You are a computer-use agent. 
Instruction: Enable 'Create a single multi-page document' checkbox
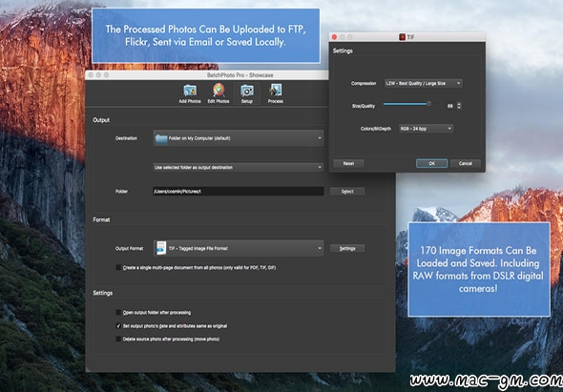pos(118,267)
